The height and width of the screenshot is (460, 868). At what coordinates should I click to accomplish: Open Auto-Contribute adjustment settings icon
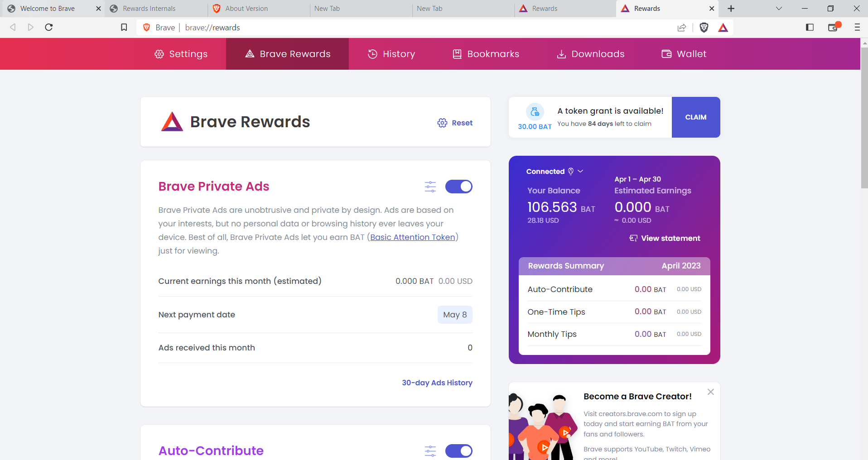pos(430,450)
